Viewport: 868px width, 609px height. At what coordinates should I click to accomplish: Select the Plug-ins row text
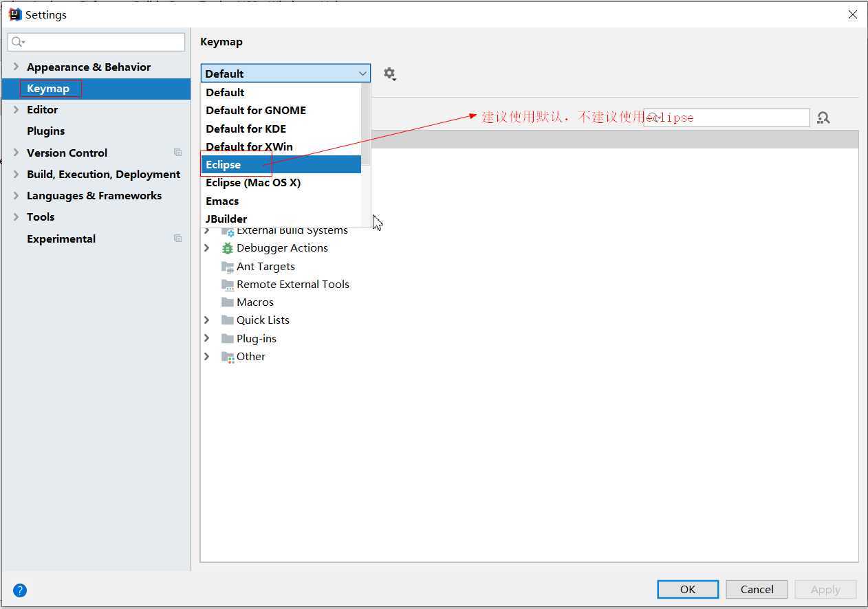pyautogui.click(x=257, y=338)
